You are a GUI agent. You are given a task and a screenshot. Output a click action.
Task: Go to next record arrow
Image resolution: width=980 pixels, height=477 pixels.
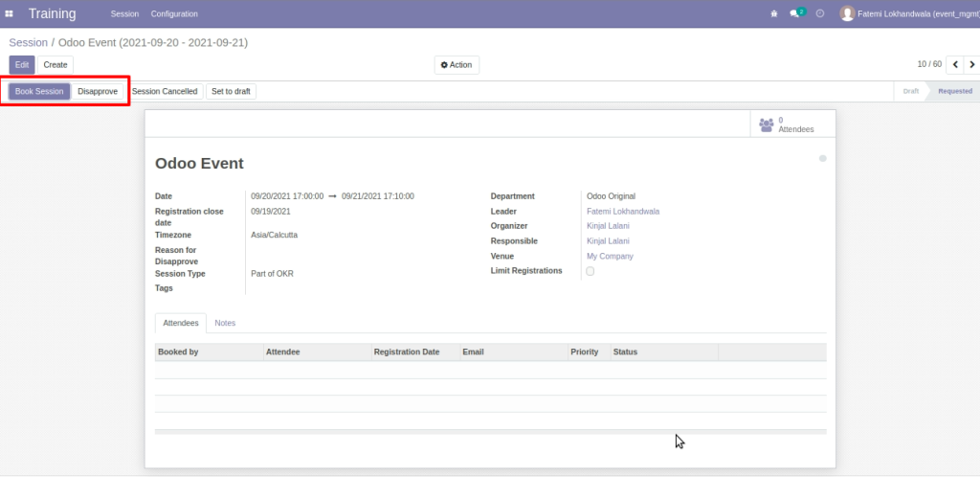click(971, 65)
